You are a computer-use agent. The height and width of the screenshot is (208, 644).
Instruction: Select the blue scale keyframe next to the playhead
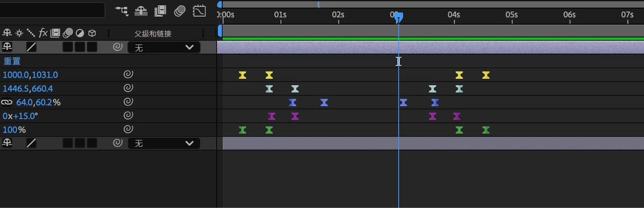[403, 102]
